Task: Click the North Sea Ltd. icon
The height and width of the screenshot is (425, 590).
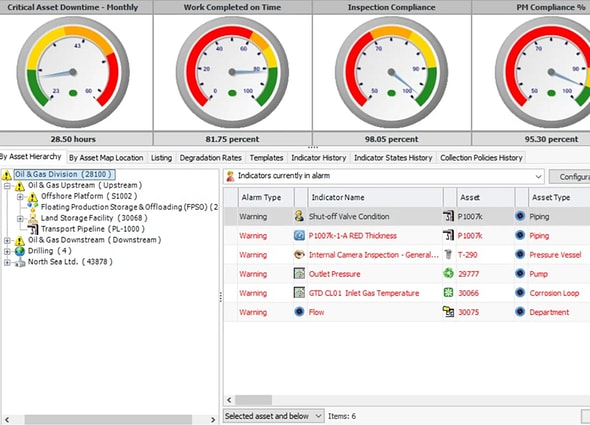Action: click(x=20, y=262)
